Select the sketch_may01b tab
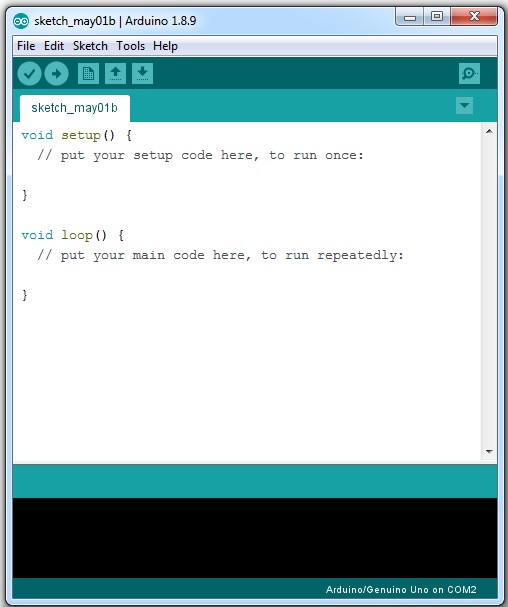This screenshot has width=508, height=607. (x=75, y=108)
